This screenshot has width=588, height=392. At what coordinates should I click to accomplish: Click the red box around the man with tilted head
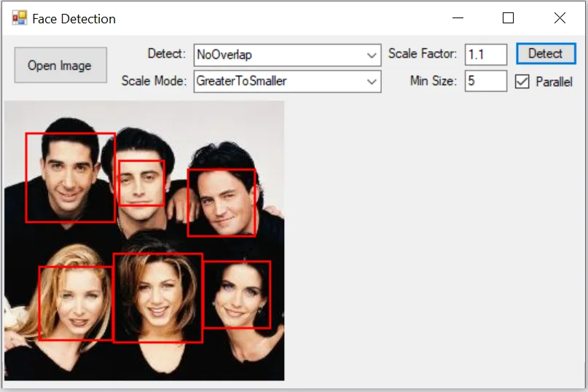(x=222, y=203)
